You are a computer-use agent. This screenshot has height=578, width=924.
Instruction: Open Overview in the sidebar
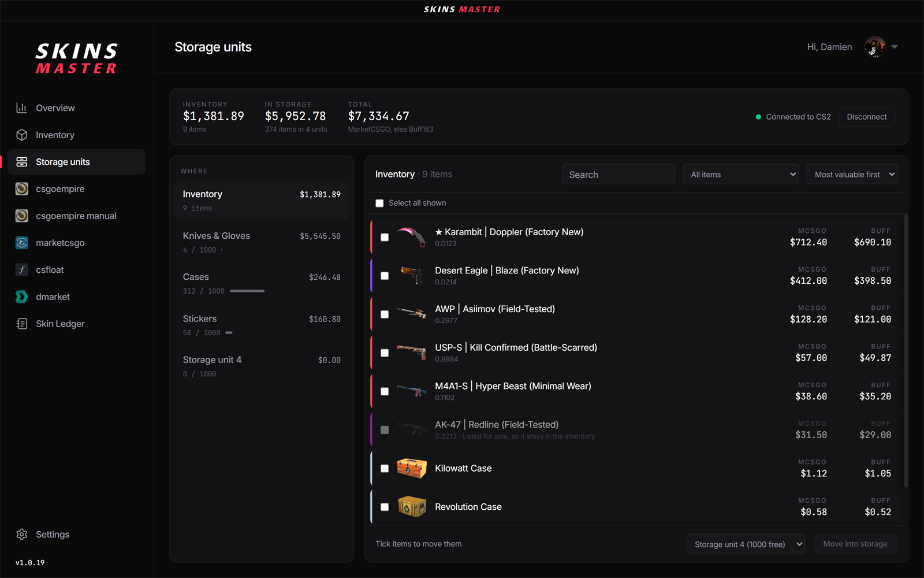click(x=76, y=108)
